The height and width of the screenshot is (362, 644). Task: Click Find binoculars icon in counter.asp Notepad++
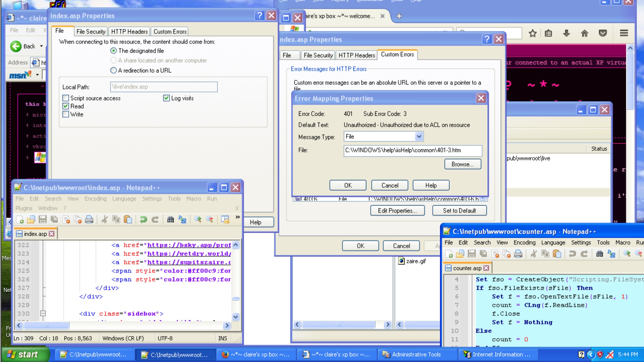click(x=600, y=254)
